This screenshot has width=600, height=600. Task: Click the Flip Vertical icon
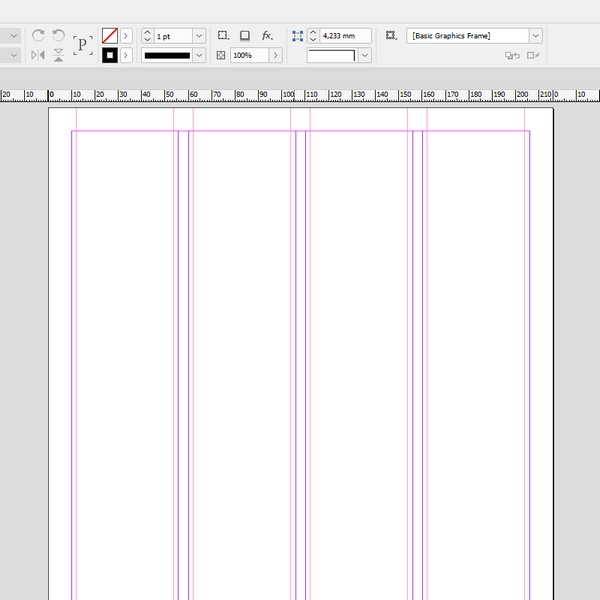pos(59,55)
